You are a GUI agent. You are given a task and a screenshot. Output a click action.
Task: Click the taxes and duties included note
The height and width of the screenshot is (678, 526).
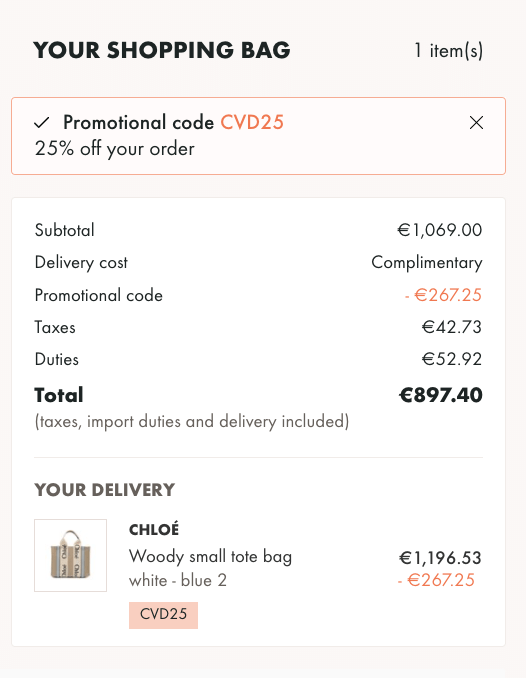click(192, 422)
